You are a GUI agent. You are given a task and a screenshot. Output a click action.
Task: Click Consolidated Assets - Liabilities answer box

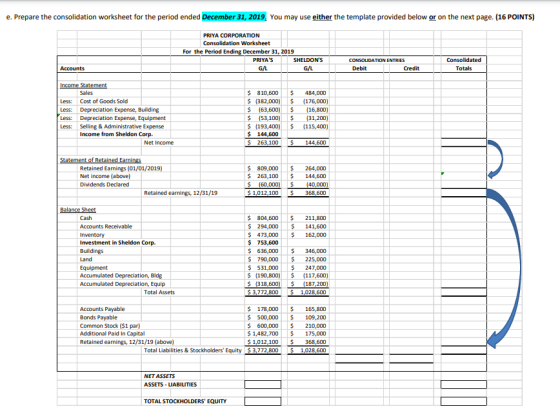463,384
